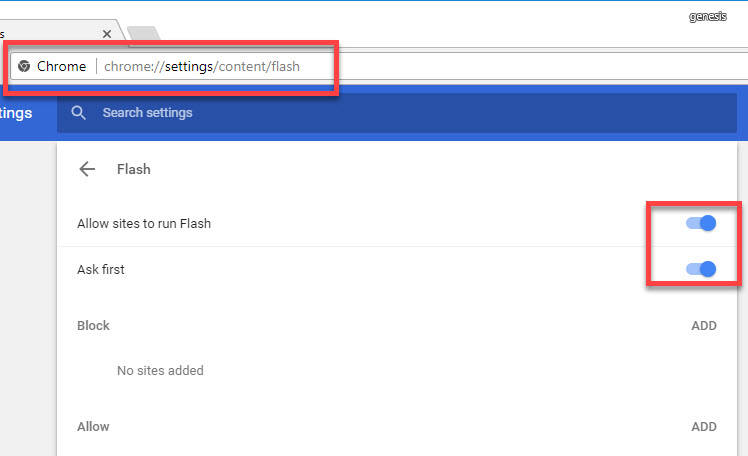Click the 'Ask first' label

[101, 269]
